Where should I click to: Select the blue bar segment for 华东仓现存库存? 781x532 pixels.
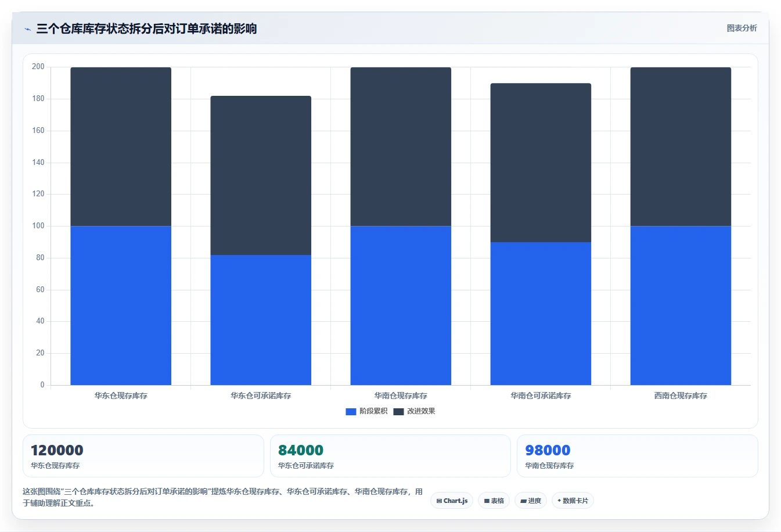[x=121, y=305]
